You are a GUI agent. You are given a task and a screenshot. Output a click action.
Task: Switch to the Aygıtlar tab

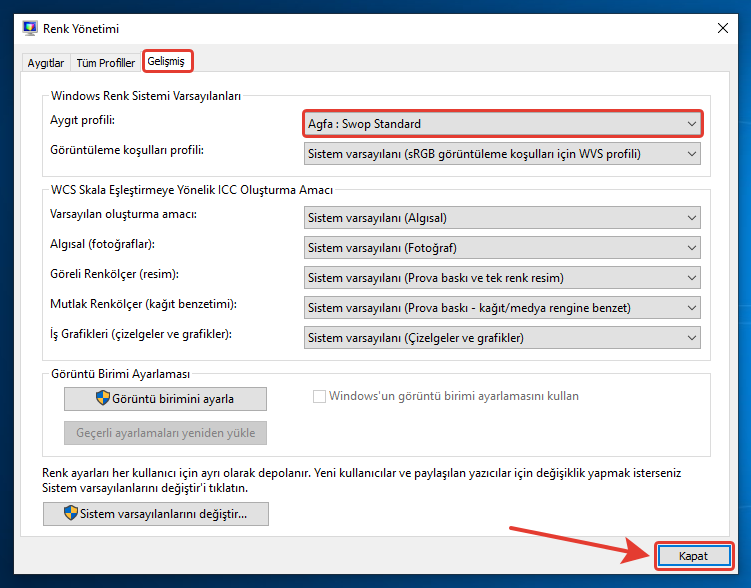point(45,63)
